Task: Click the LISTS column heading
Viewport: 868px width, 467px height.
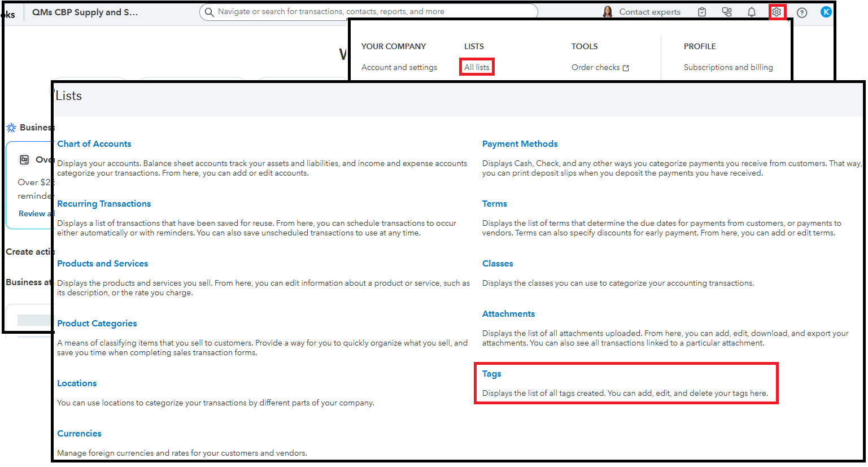Action: [x=474, y=46]
